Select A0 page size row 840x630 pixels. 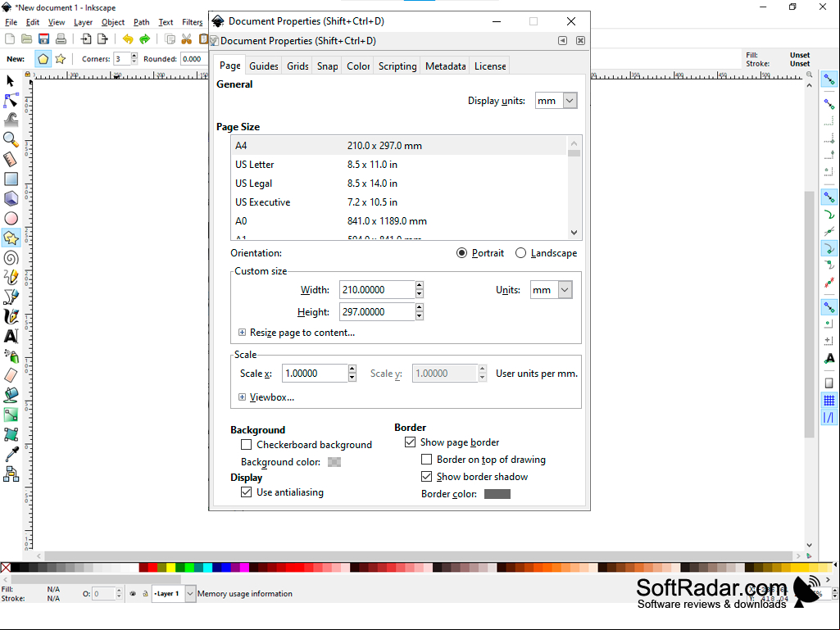399,220
